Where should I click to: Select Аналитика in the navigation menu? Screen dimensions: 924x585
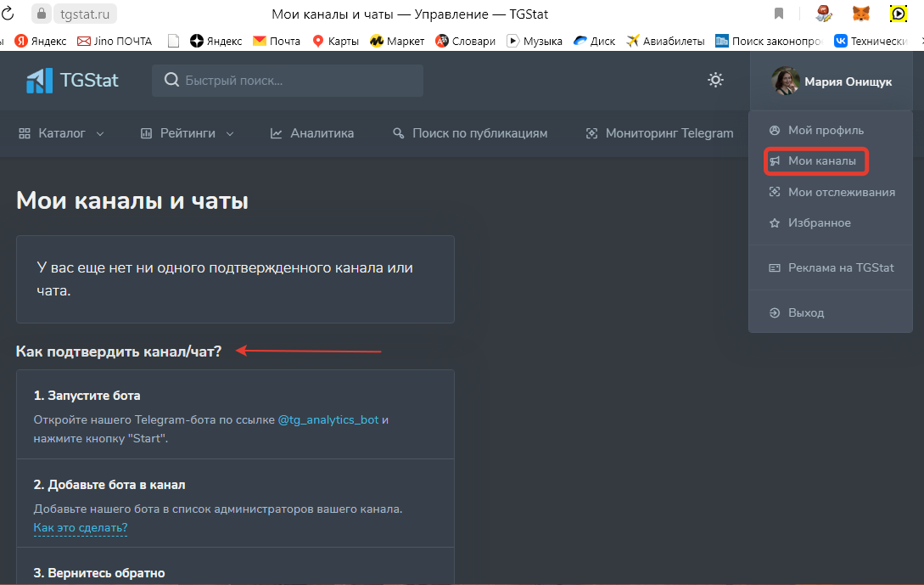(x=321, y=132)
